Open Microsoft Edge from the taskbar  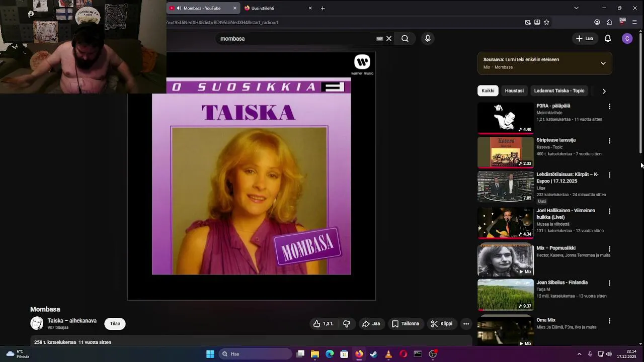point(330,354)
